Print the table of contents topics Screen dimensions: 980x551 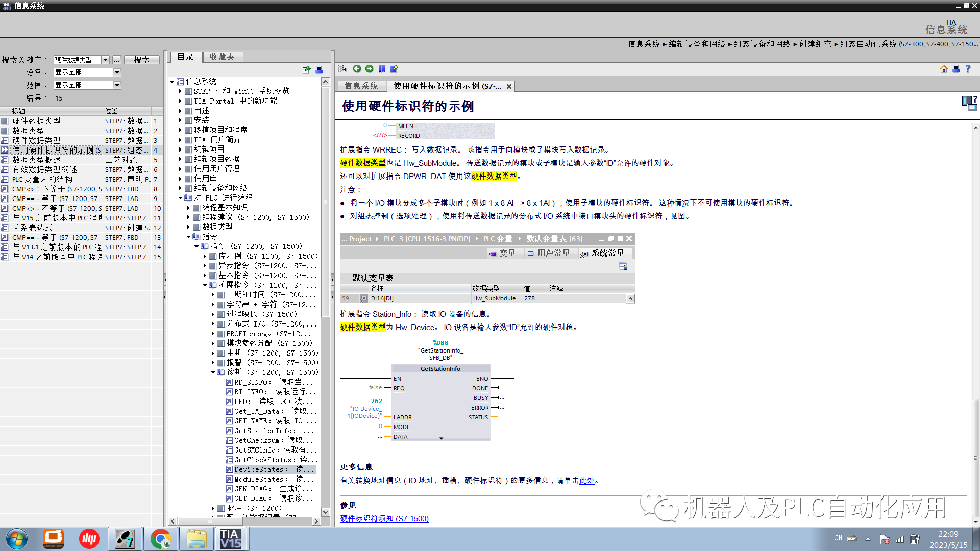(319, 70)
